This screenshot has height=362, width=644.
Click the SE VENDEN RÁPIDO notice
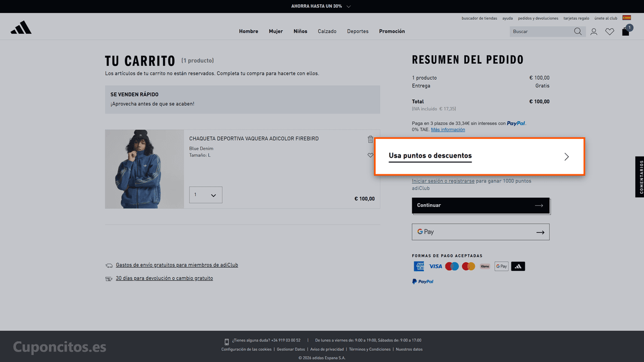[x=243, y=99]
